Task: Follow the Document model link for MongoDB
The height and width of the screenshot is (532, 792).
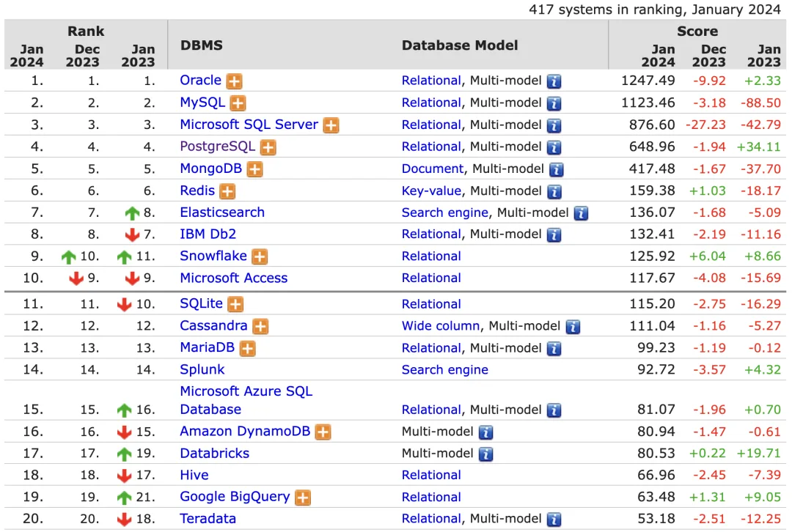Action: pyautogui.click(x=433, y=169)
